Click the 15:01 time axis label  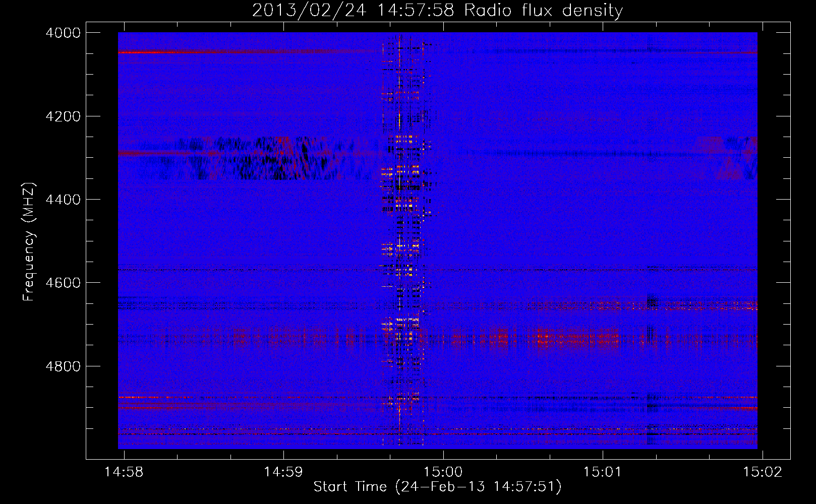[x=603, y=472]
